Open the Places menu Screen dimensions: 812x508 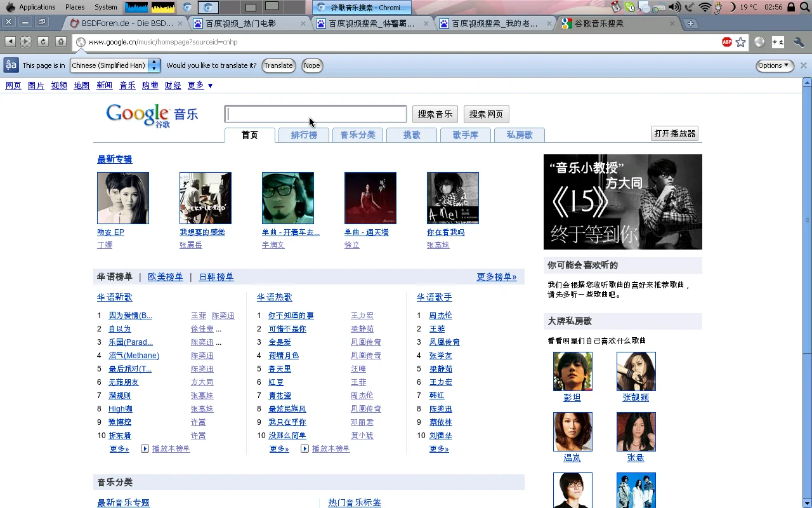75,7
